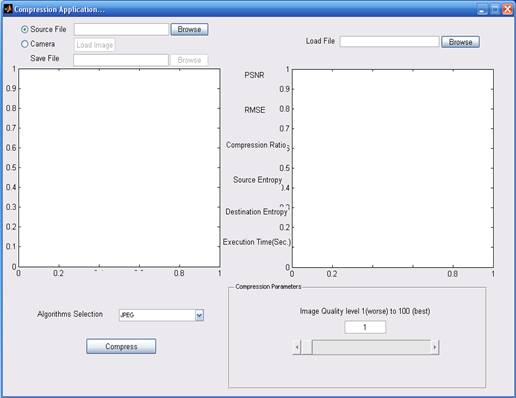Click the quality slider thumb

307,347
